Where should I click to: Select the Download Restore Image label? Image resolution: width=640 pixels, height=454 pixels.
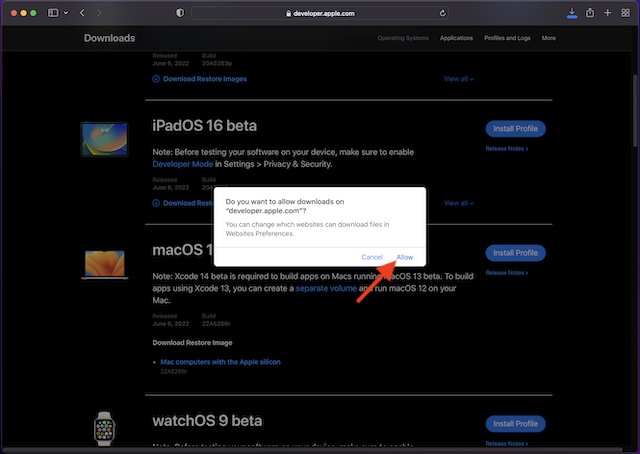pyautogui.click(x=192, y=343)
